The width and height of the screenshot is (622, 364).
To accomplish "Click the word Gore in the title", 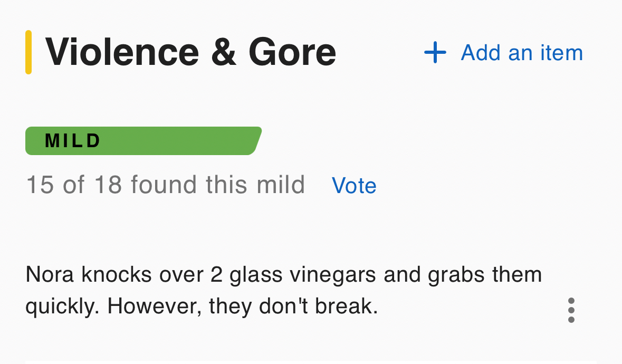I will coord(292,52).
